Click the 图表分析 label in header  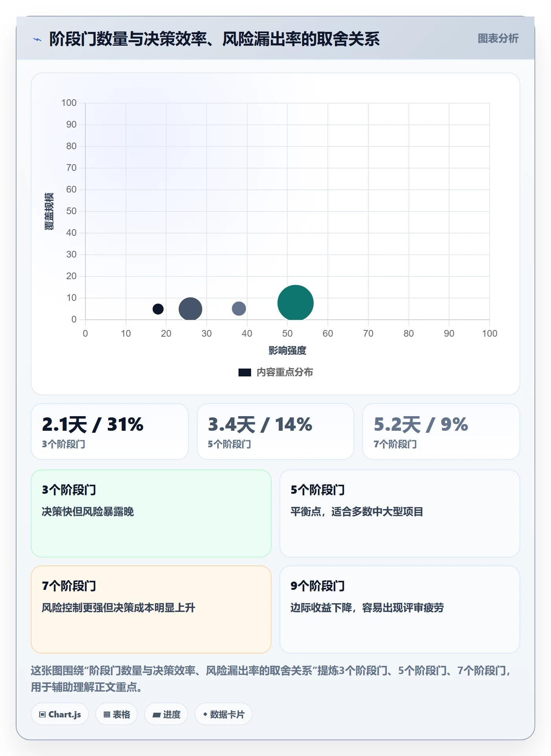pyautogui.click(x=498, y=39)
